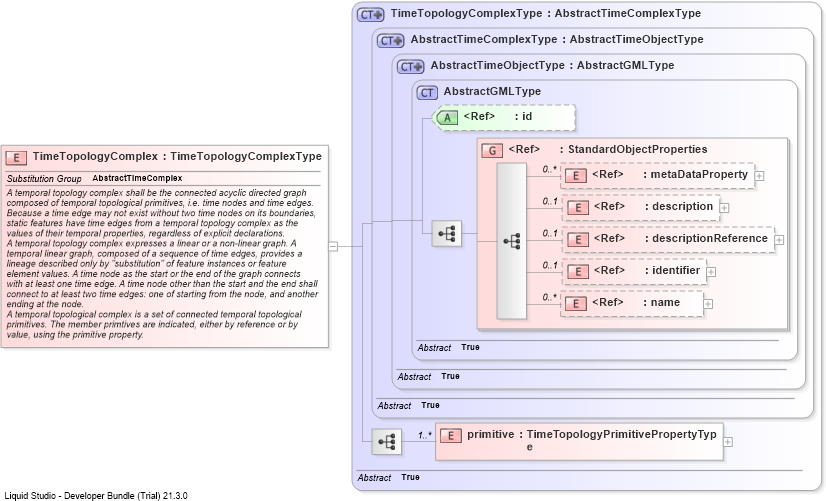The image size is (826, 501).
Task: Click the AbstractTimeComplex substitution group value
Action: tap(137, 178)
